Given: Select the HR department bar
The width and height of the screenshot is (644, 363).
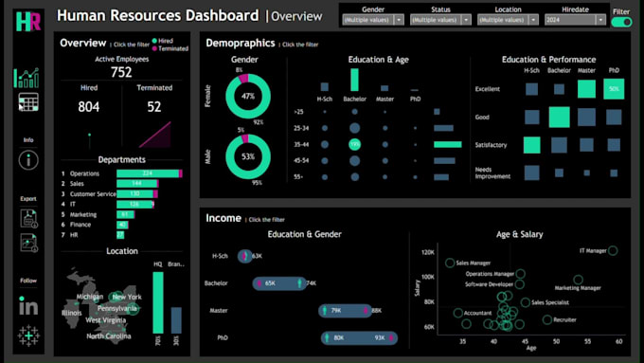Looking at the screenshot, I should (120, 235).
